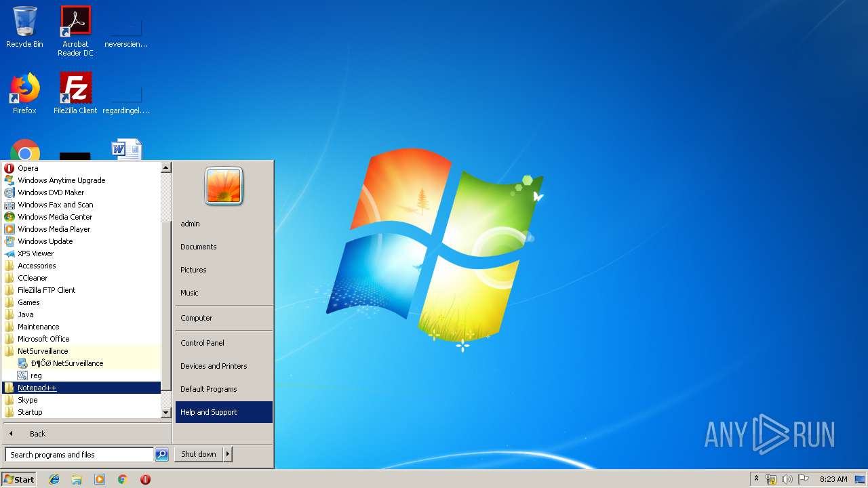Open the neverscien... desktop file

pos(126,31)
